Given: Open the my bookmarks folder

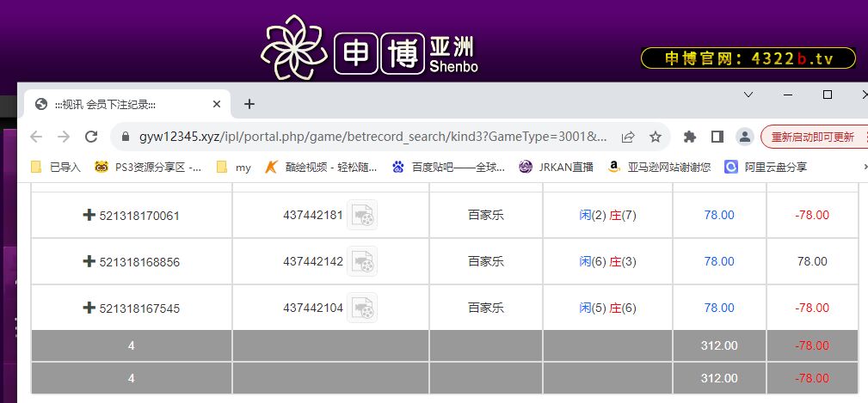Looking at the screenshot, I should point(234,167).
